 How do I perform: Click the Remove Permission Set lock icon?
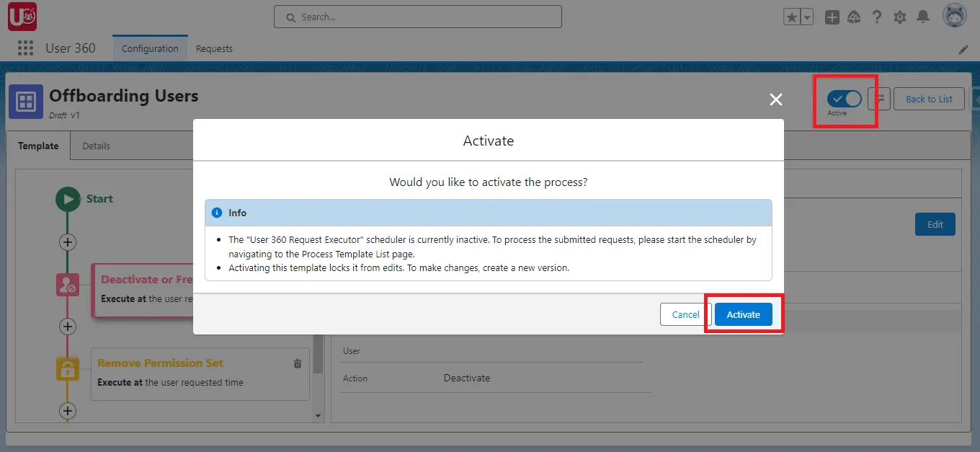point(67,368)
